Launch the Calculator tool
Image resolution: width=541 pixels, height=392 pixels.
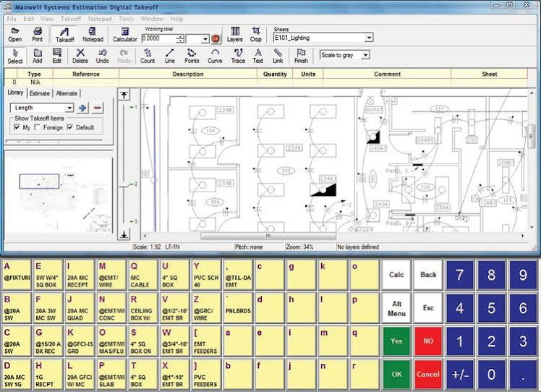click(x=125, y=35)
